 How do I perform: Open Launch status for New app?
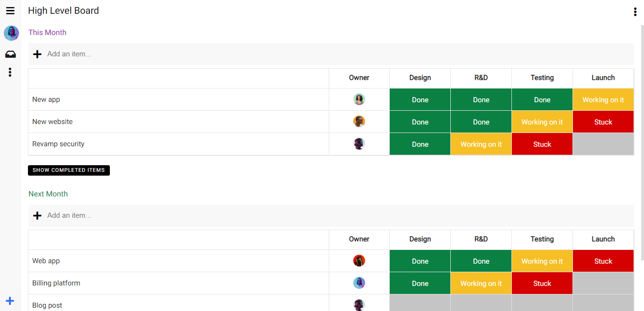[x=603, y=100]
